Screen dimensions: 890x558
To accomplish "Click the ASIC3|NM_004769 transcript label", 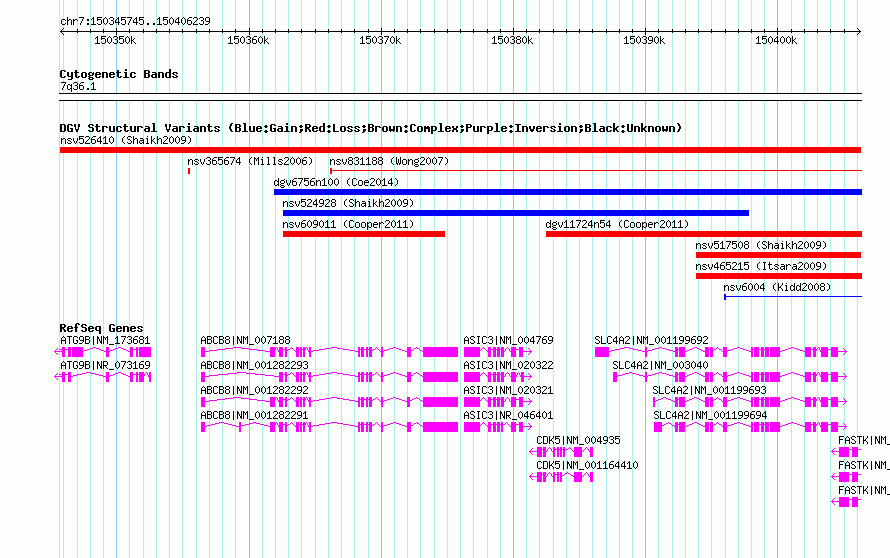I will [509, 340].
